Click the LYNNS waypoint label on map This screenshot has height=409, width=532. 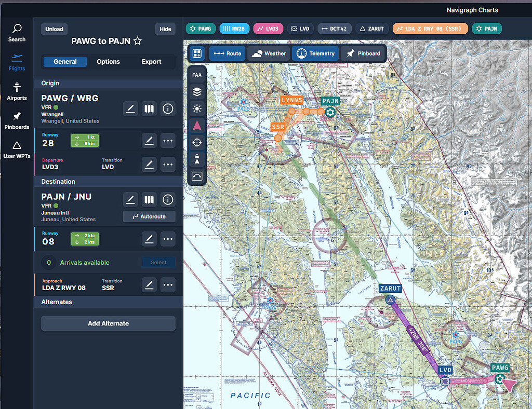click(x=292, y=100)
